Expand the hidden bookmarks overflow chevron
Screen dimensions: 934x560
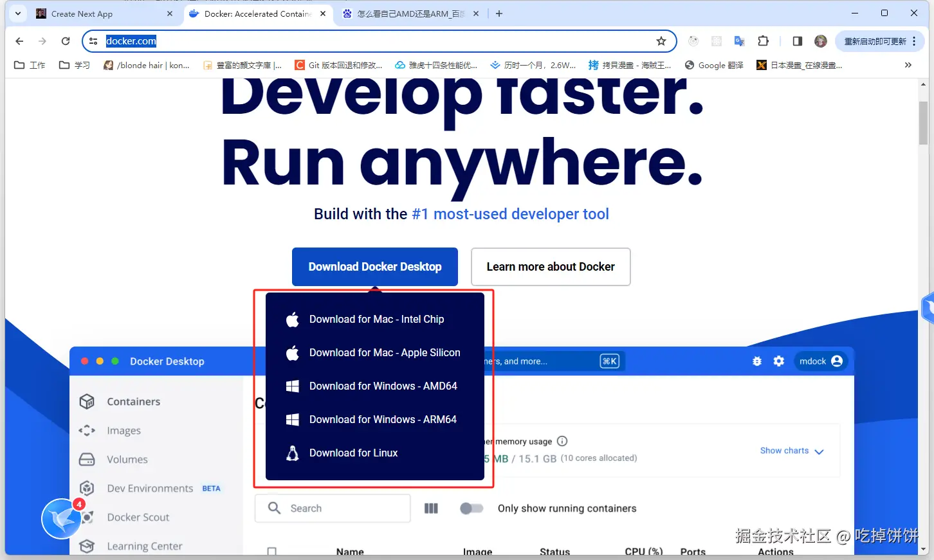[908, 65]
